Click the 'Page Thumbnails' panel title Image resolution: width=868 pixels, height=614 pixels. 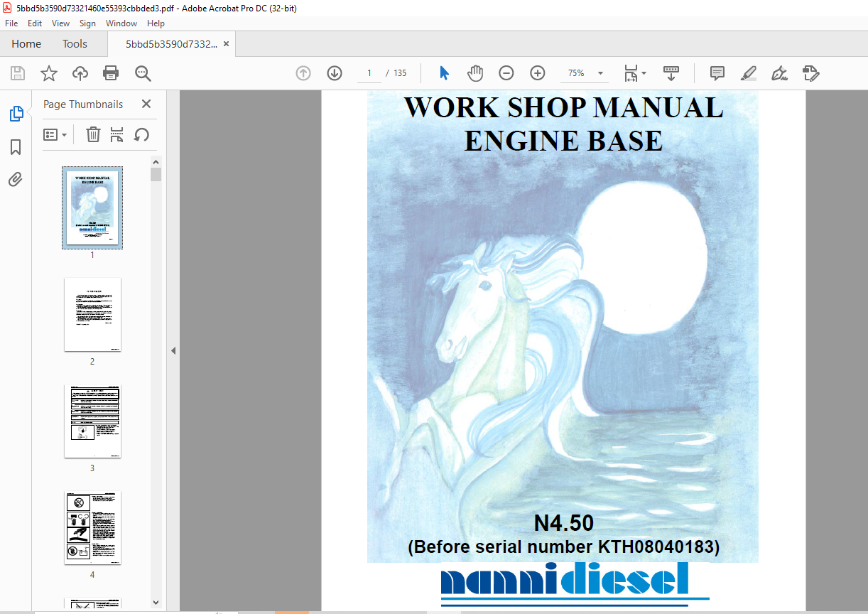83,104
